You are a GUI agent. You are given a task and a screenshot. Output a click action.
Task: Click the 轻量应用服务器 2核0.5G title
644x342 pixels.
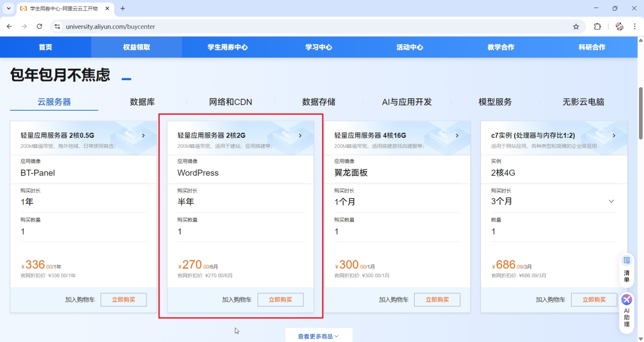coord(57,135)
